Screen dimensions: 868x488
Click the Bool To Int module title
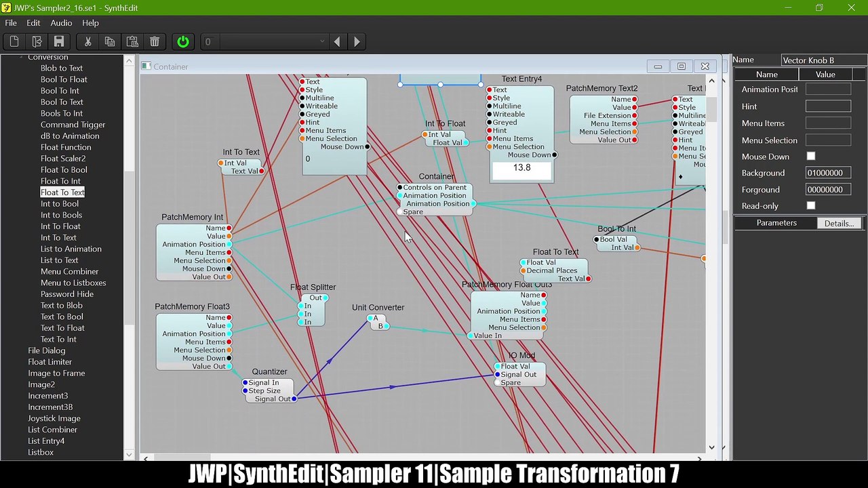(616, 229)
